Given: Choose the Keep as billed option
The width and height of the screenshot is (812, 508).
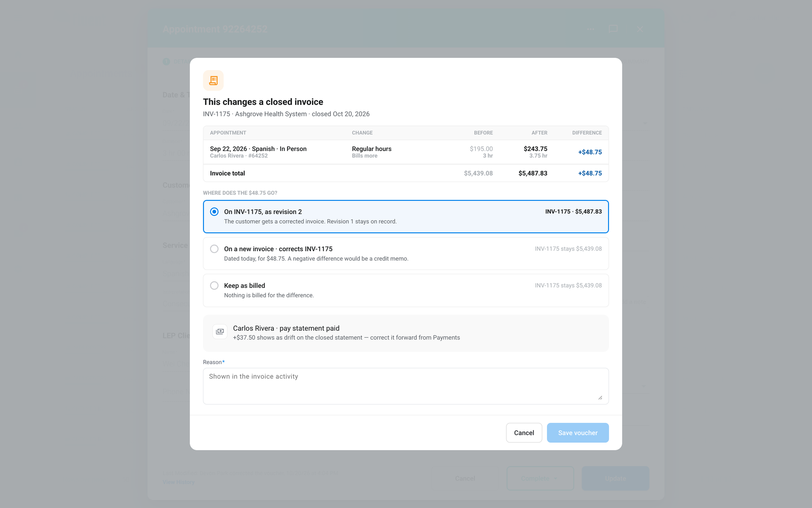Looking at the screenshot, I should click(x=406, y=290).
